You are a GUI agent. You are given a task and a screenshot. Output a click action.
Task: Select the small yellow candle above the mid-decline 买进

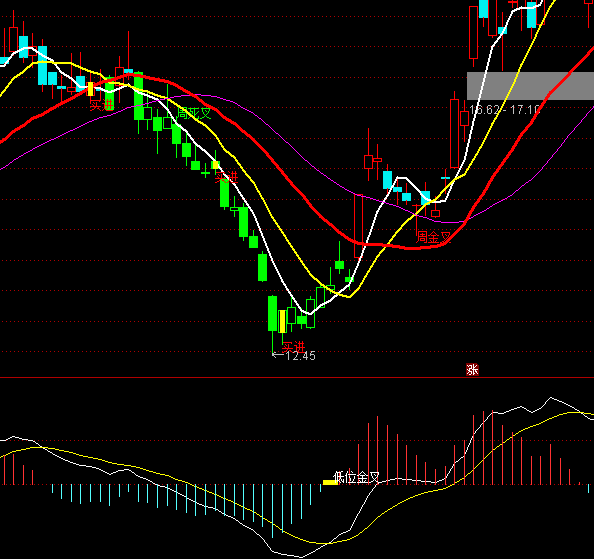tap(215, 165)
